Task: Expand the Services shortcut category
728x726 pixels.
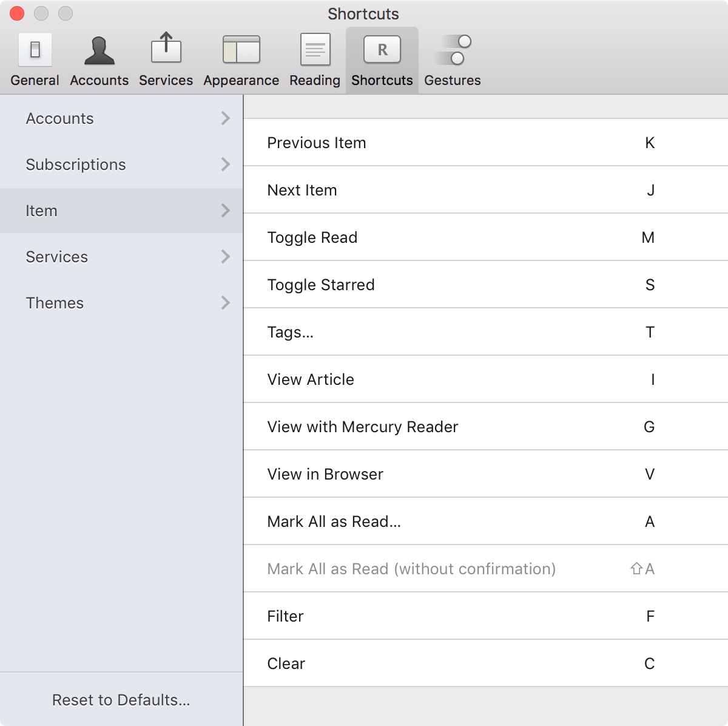Action: pyautogui.click(x=121, y=257)
